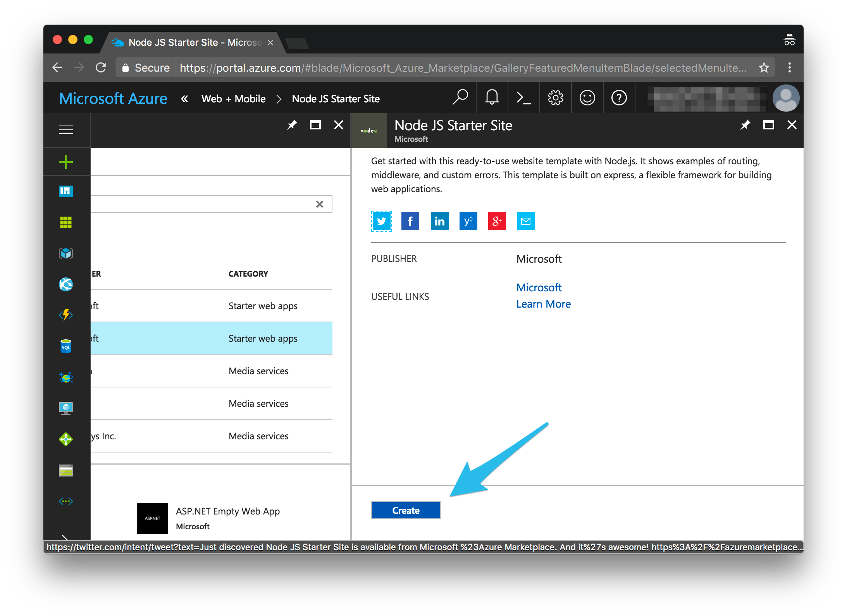The width and height of the screenshot is (847, 616).
Task: Open Azure Cosmos DB icon
Action: point(66,377)
